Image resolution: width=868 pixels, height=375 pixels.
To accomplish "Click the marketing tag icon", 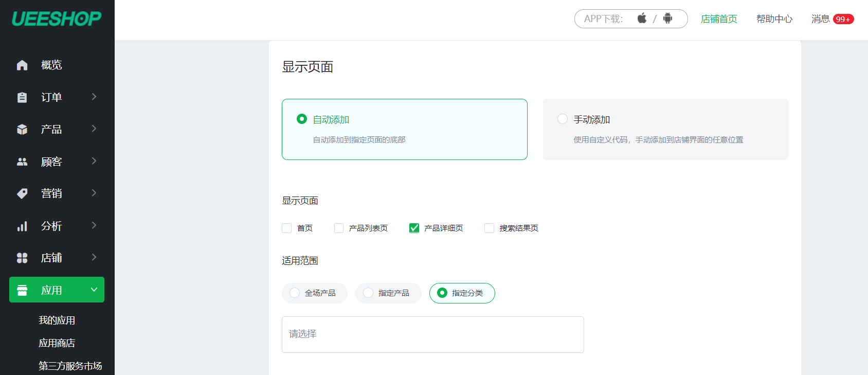I will [22, 193].
